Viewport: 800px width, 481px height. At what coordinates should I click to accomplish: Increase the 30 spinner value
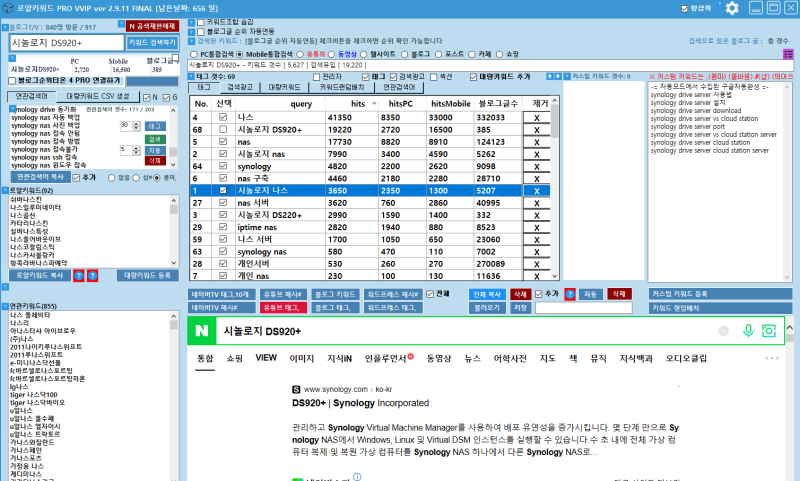tap(136, 123)
